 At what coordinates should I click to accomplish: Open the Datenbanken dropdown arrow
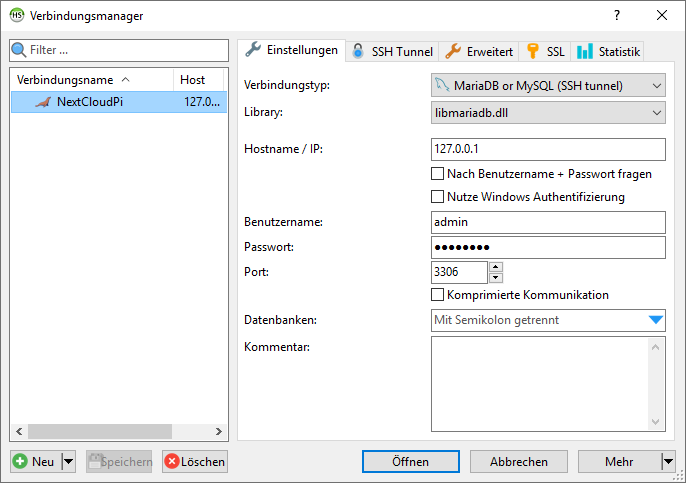[x=656, y=320]
